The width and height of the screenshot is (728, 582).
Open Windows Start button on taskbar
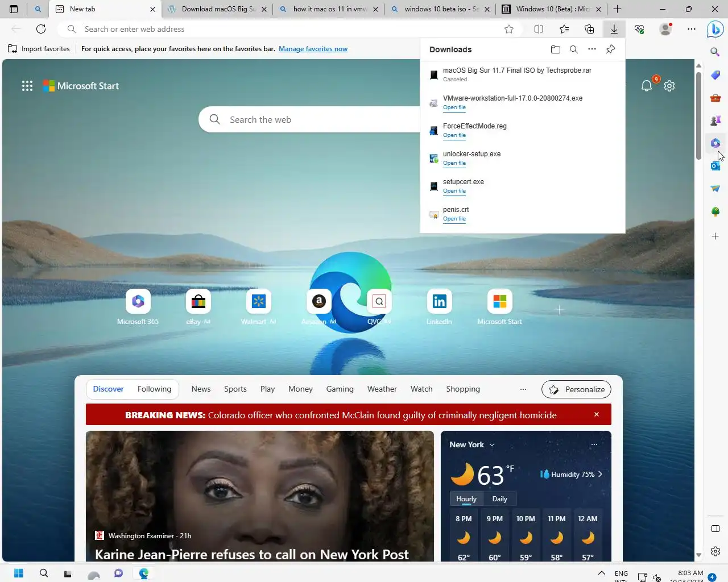click(18, 573)
